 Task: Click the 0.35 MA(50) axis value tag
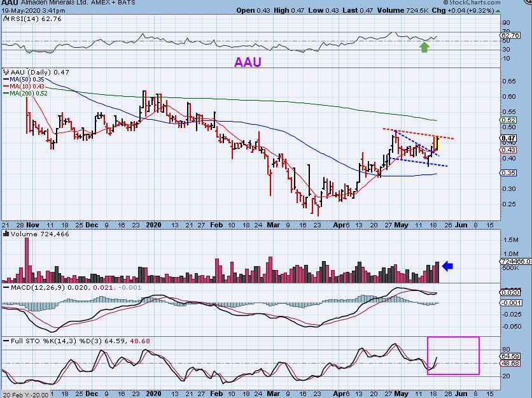click(x=508, y=173)
